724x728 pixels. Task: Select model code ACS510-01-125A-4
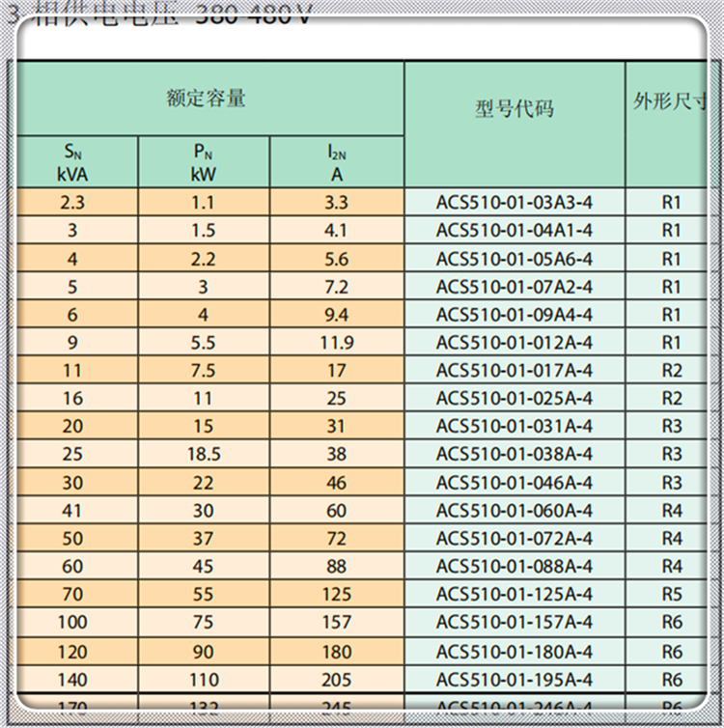515,595
